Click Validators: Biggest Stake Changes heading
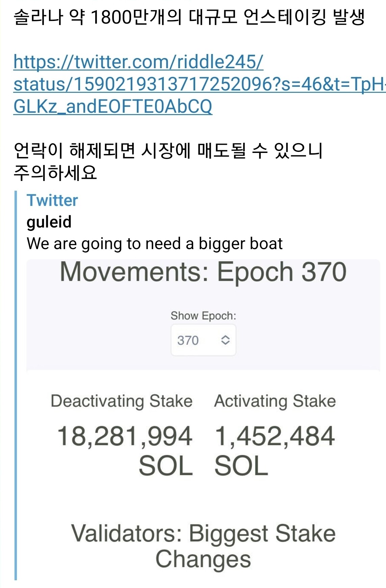The image size is (386, 588). pyautogui.click(x=203, y=546)
